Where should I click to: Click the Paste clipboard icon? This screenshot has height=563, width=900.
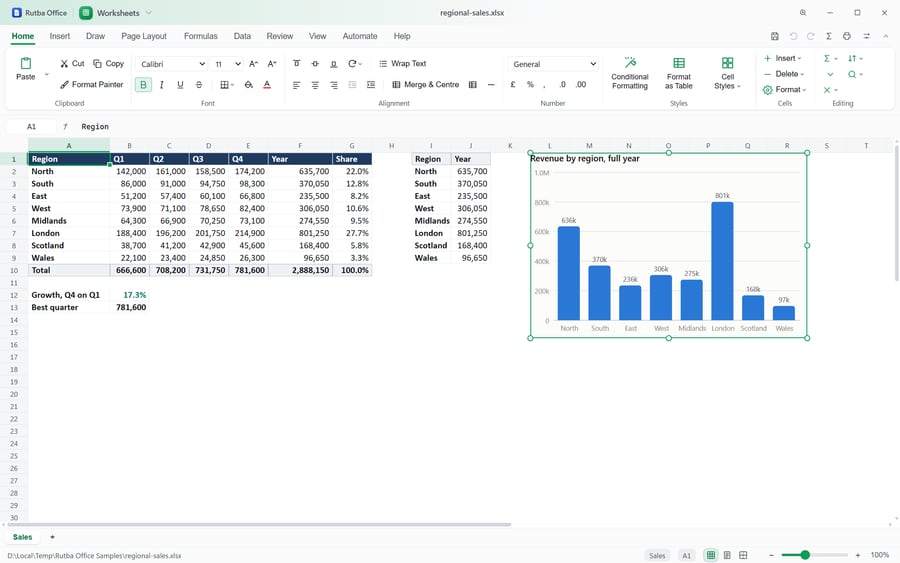click(26, 63)
